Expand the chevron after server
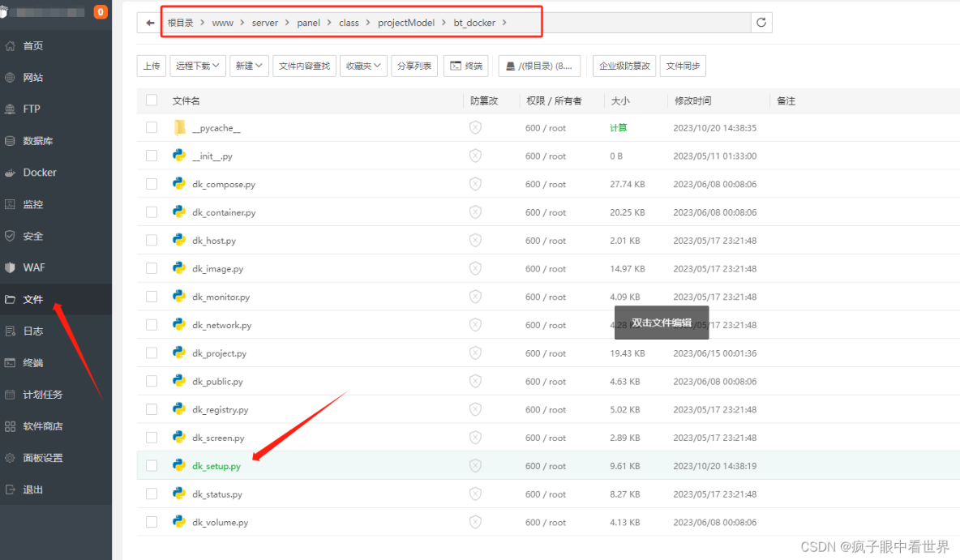This screenshot has width=960, height=560. coord(286,23)
